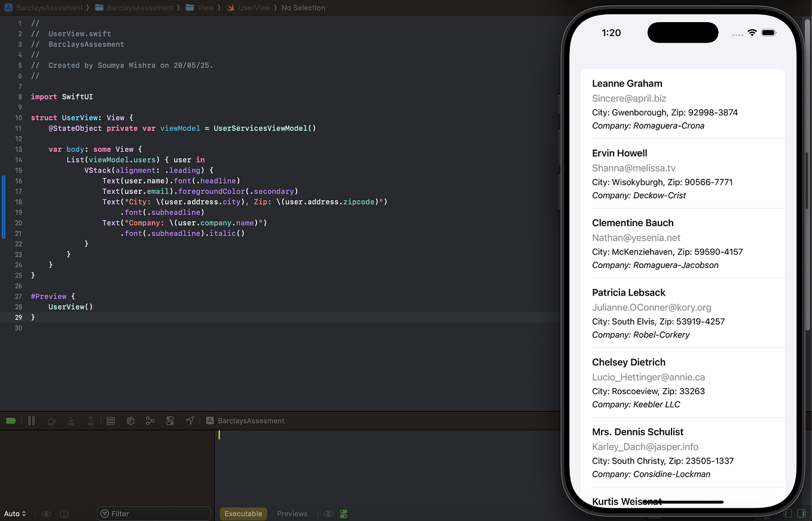Open the Environment Overrides icon
This screenshot has width=812, height=521.
coord(170,421)
